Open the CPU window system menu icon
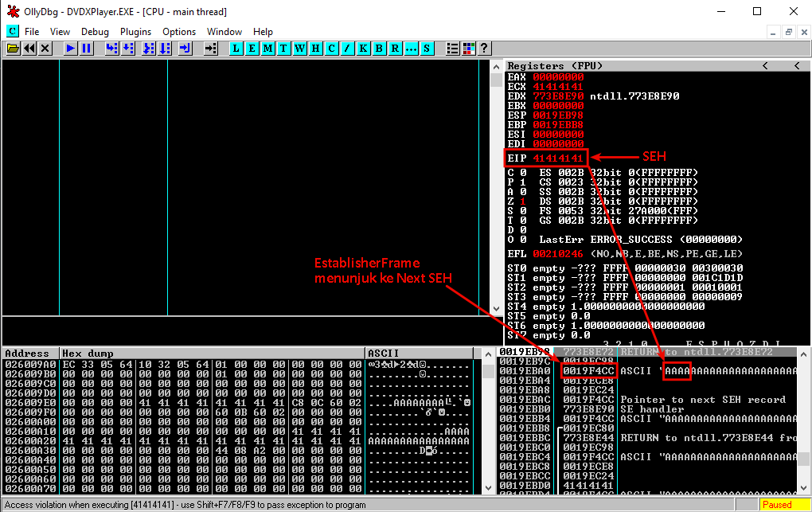 13,31
